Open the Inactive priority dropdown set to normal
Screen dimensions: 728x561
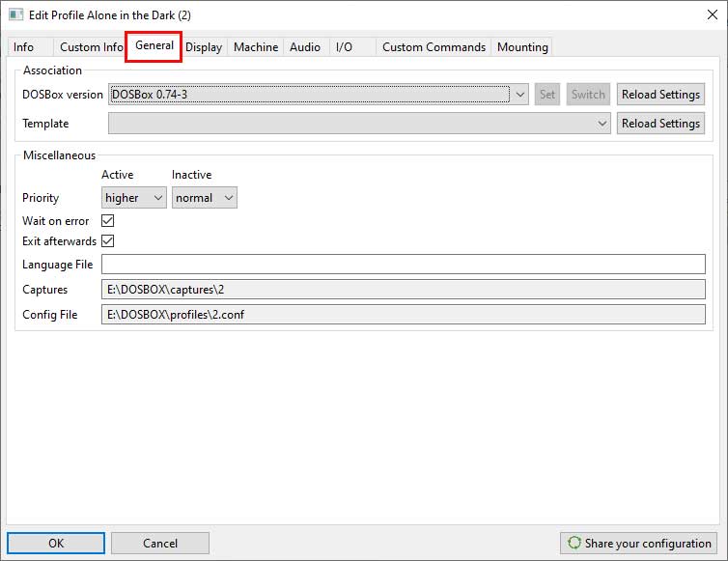[x=205, y=198]
